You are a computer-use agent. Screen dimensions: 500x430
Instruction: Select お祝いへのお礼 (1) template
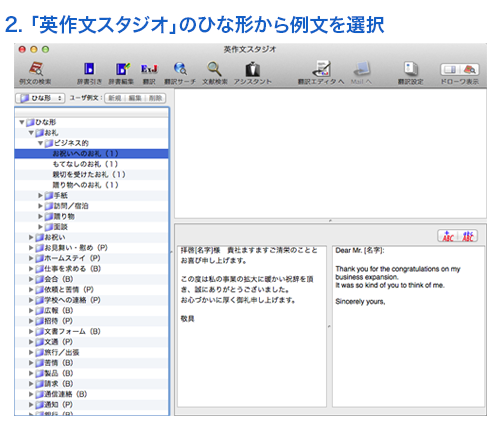tap(92, 154)
